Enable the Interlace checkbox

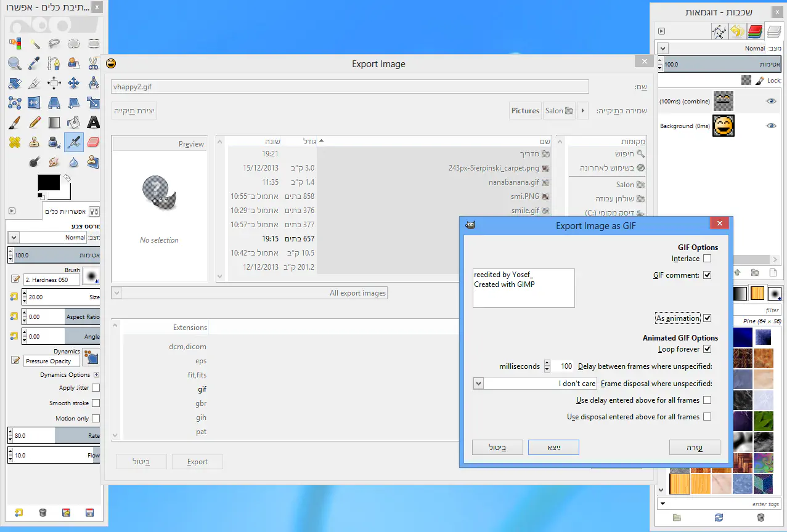[x=707, y=259]
